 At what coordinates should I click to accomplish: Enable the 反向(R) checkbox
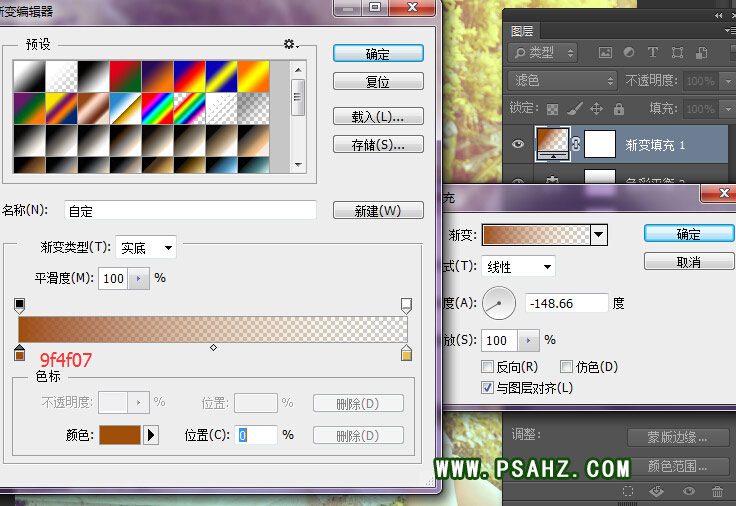(x=487, y=367)
